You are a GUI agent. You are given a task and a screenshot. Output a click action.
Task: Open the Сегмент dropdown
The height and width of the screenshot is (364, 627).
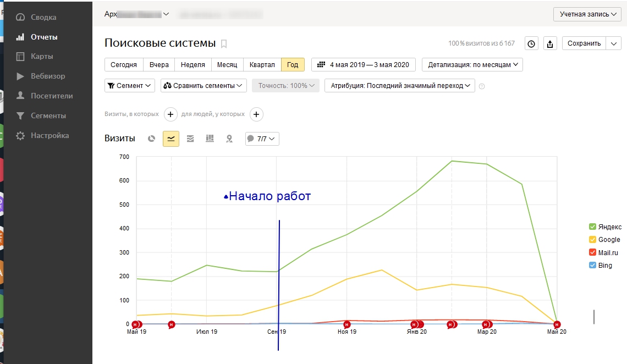coord(130,86)
